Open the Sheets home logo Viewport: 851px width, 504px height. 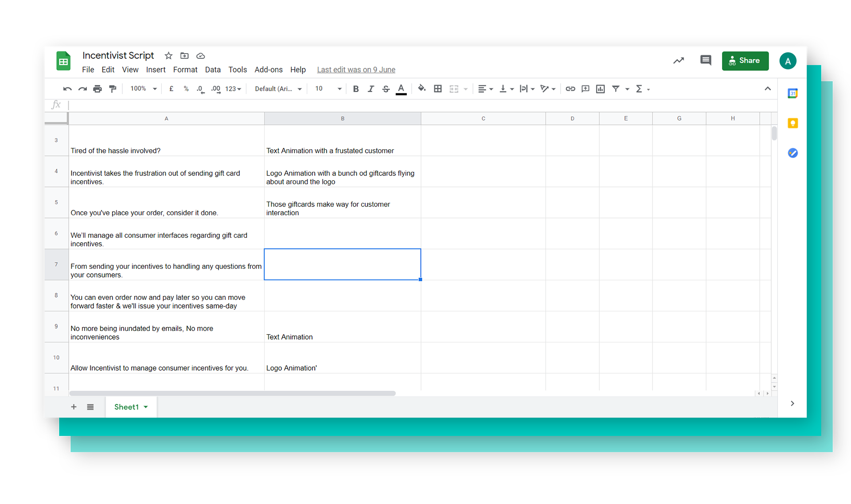(63, 61)
